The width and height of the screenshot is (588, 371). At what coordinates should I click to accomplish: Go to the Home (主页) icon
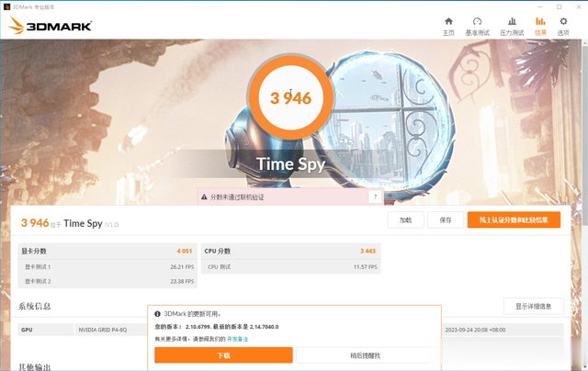(448, 22)
